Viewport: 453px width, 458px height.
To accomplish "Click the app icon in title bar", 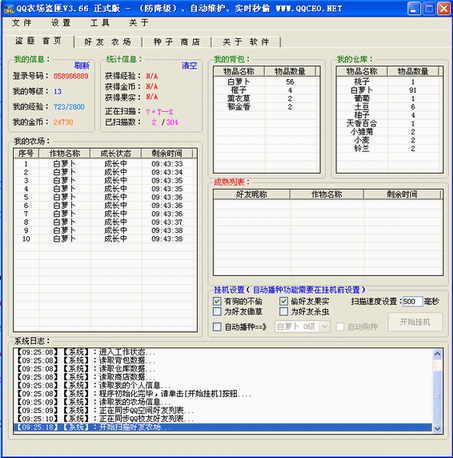I will click(8, 8).
